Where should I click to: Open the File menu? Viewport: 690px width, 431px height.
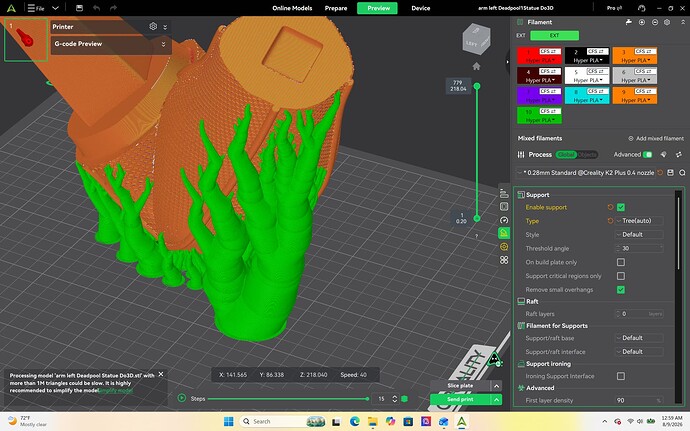[36, 8]
